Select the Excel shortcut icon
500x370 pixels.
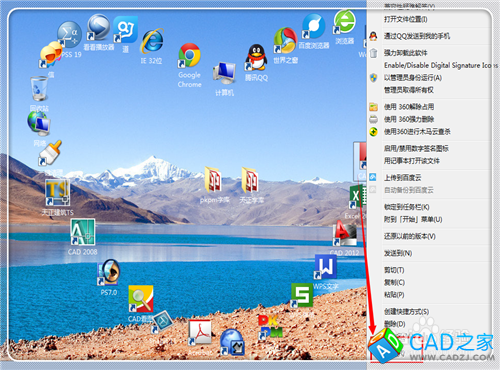(x=357, y=197)
